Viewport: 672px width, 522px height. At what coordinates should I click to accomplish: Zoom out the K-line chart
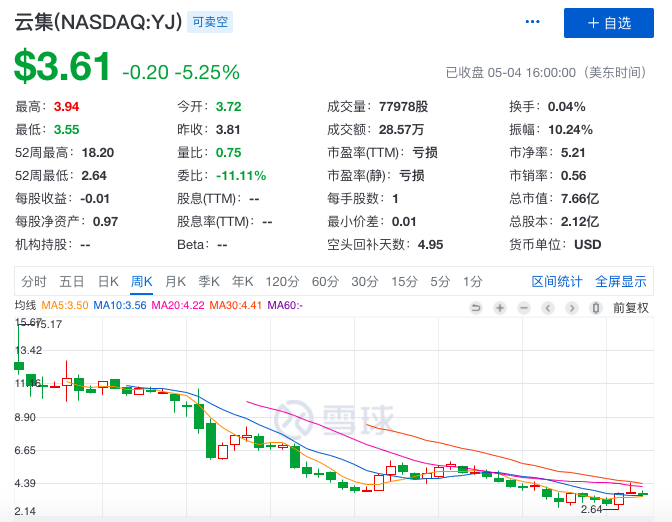[x=523, y=307]
